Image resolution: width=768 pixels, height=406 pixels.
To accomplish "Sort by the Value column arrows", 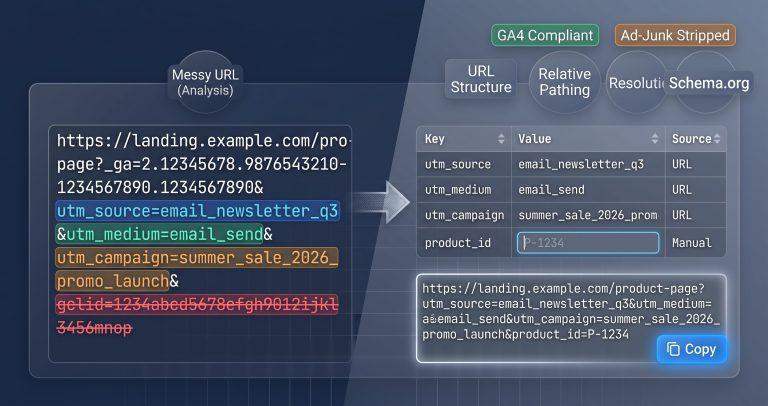I will pyautogui.click(x=655, y=139).
